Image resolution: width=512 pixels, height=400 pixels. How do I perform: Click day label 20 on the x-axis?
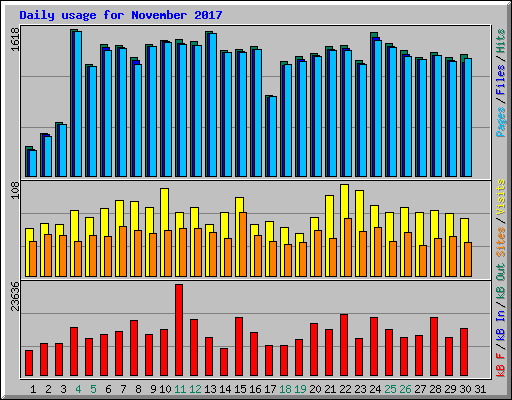(x=315, y=389)
